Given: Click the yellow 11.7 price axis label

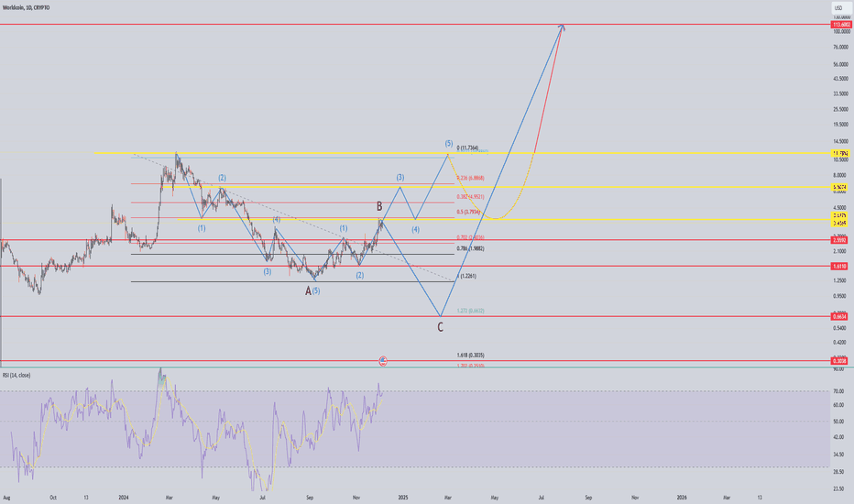Looking at the screenshot, I should tap(838, 153).
